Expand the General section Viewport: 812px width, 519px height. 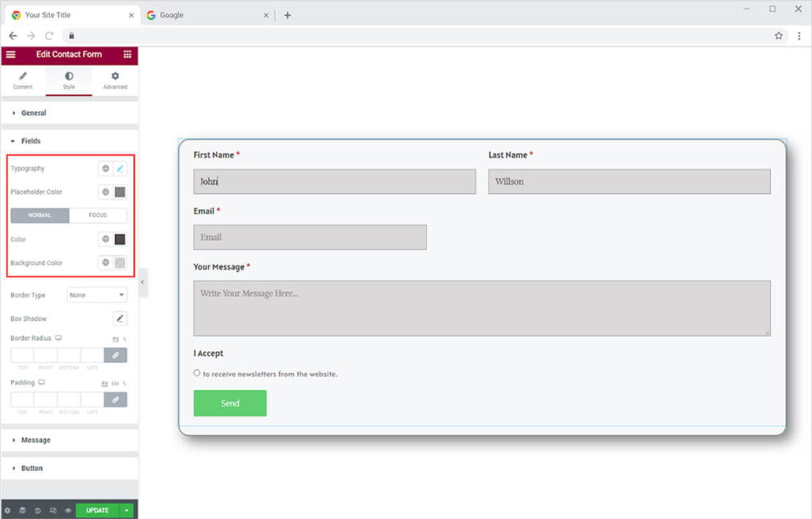click(x=33, y=113)
